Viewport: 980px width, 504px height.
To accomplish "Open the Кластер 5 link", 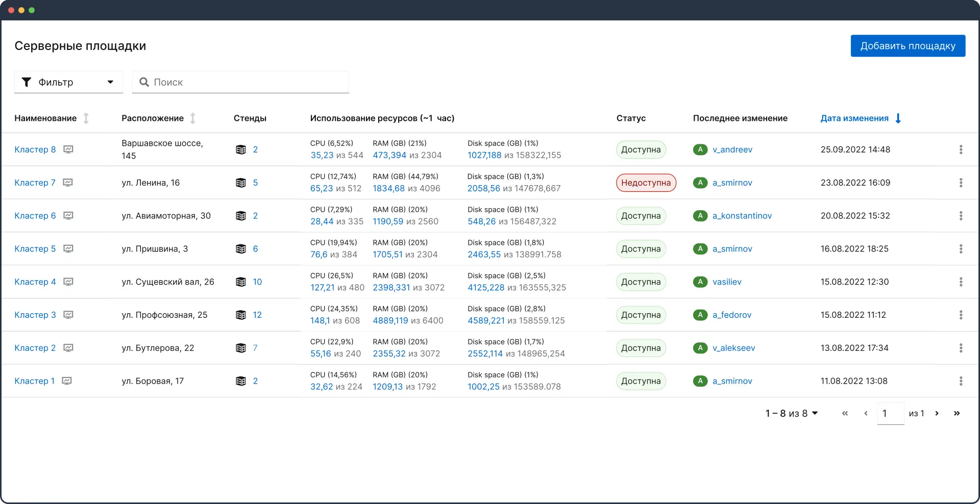I will point(35,249).
